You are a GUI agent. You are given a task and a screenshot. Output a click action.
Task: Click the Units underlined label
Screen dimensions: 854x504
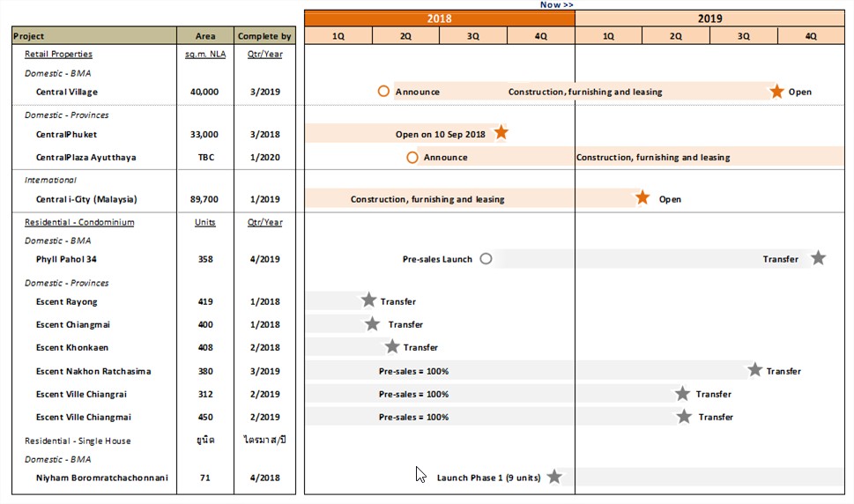[x=205, y=222]
